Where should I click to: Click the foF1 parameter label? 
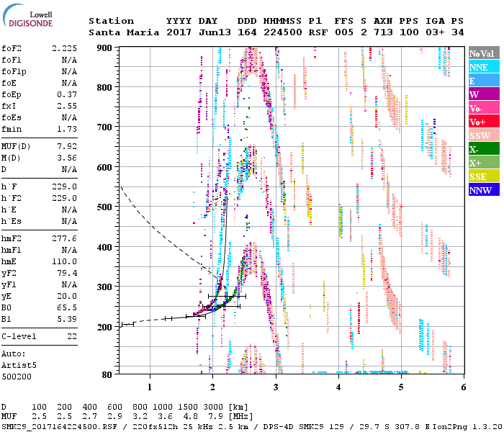[x=12, y=60]
